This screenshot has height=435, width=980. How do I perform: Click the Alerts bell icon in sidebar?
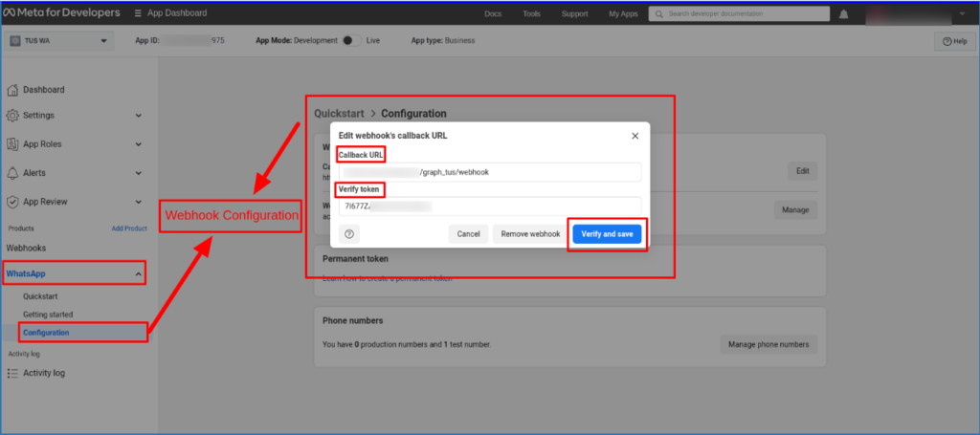(x=12, y=173)
